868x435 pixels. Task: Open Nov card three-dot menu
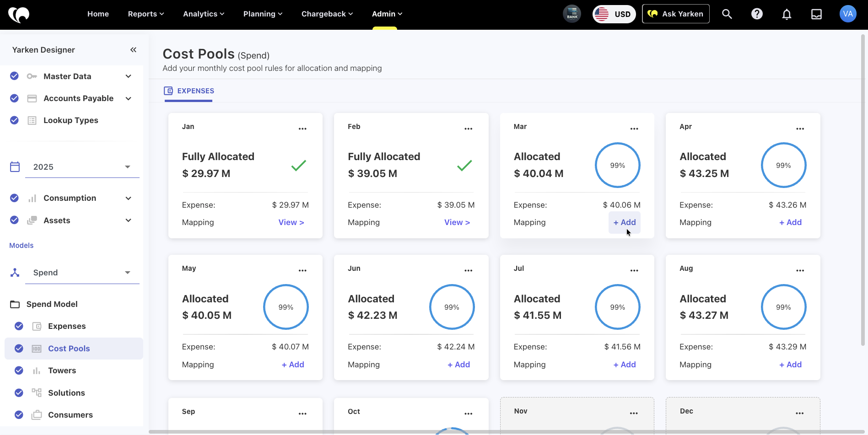pos(634,414)
